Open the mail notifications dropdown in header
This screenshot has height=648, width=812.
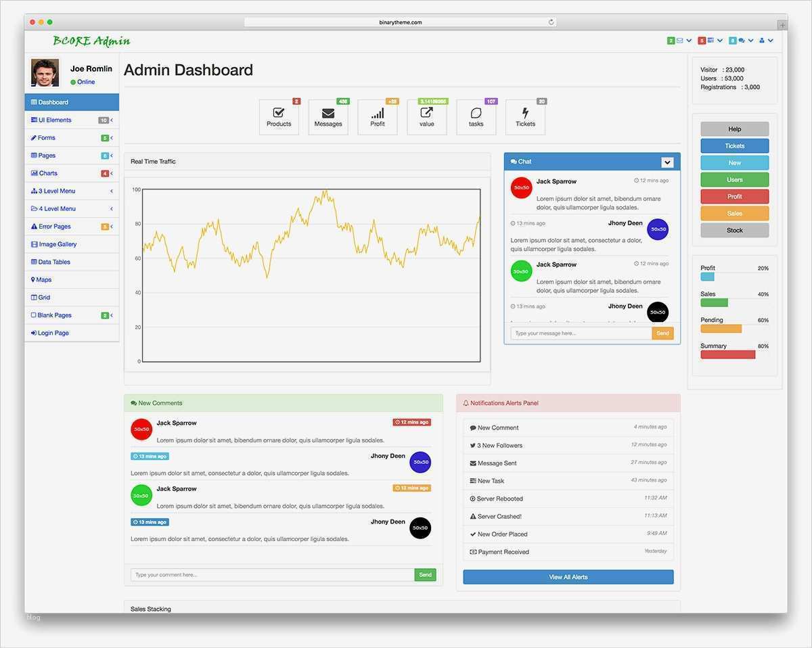point(679,41)
